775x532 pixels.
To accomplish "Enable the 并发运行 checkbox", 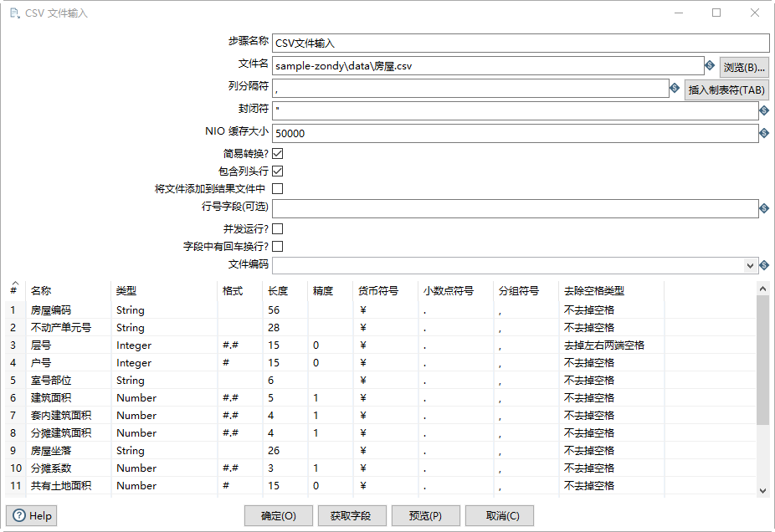I will 278,228.
